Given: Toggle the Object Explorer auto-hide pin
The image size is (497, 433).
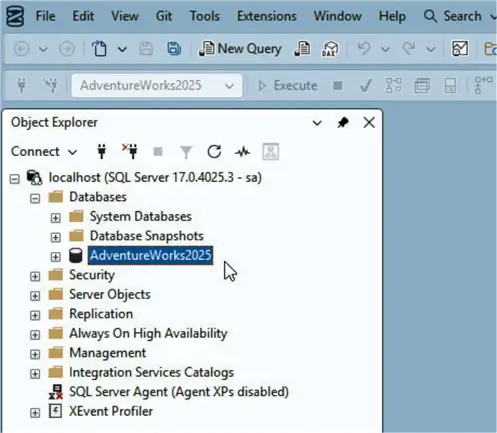Looking at the screenshot, I should point(343,123).
